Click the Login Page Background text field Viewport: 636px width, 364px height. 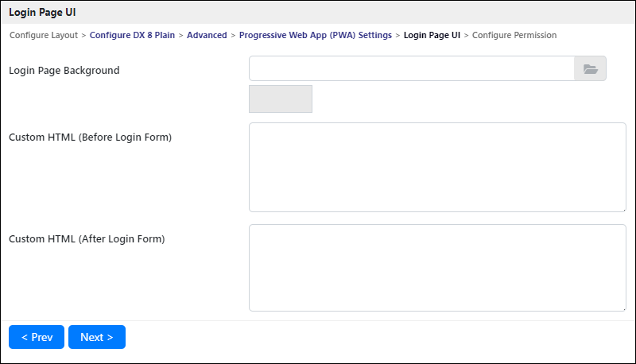point(412,69)
